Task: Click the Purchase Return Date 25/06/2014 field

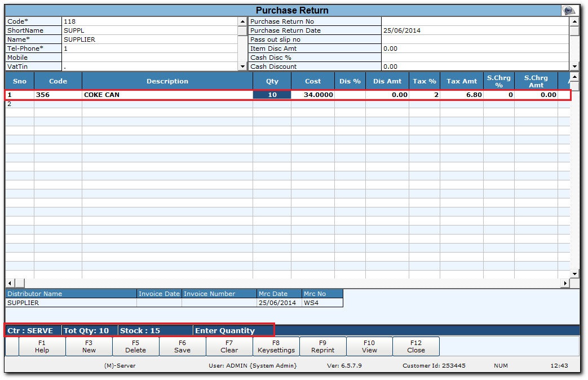Action: click(475, 30)
